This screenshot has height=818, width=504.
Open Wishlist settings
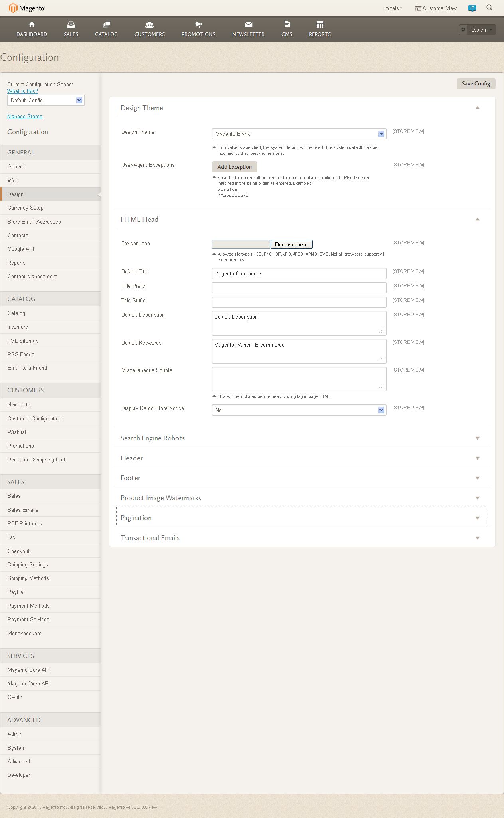point(50,432)
